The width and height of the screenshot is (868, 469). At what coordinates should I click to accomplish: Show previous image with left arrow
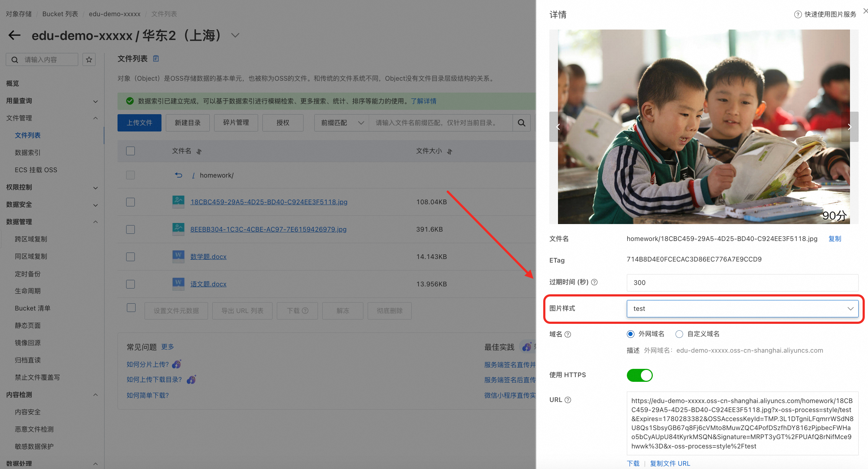[x=558, y=127]
